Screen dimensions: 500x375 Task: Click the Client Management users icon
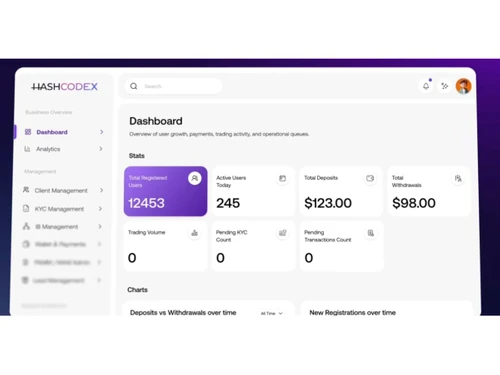point(26,190)
